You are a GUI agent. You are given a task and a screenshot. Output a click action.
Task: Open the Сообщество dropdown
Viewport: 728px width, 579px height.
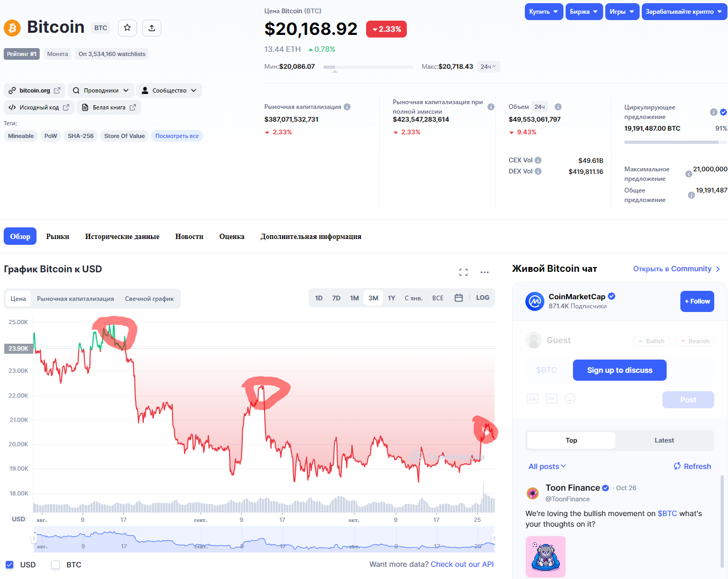169,90
